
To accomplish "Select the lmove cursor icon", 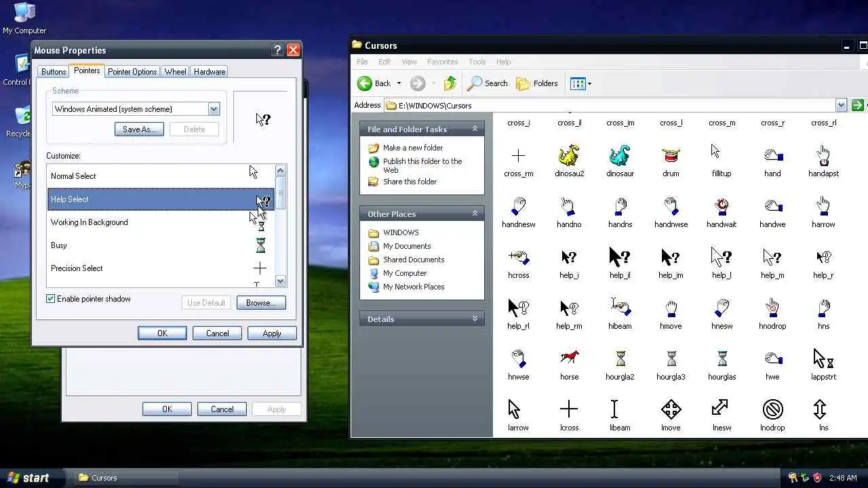I will [x=671, y=409].
